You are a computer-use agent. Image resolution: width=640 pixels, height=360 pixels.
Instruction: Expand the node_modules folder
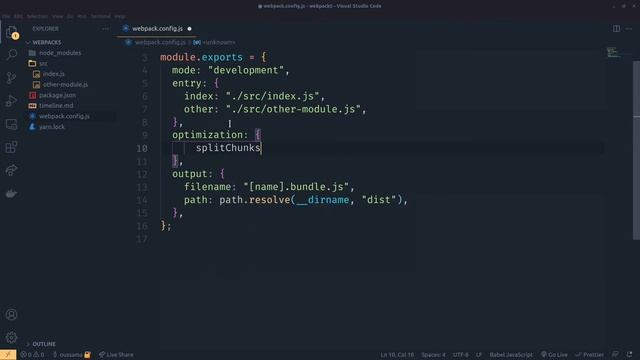click(x=60, y=53)
